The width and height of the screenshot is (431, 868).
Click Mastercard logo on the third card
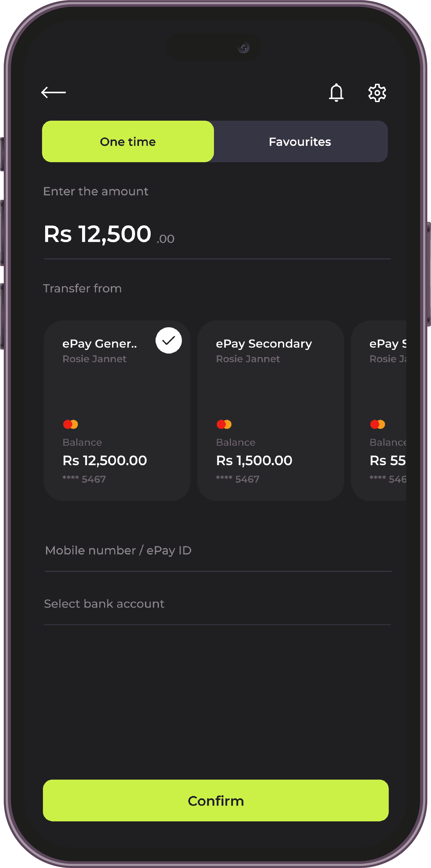pyautogui.click(x=377, y=424)
